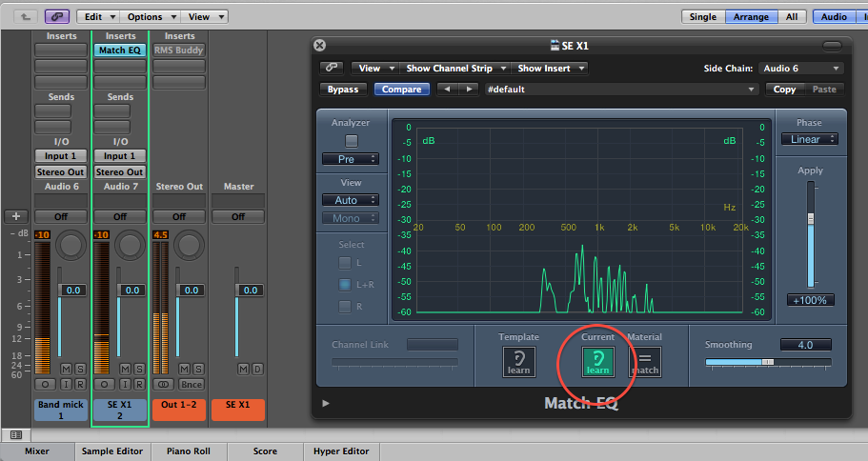
Task: Open Side Chain Audio 6 dropdown
Action: click(801, 68)
